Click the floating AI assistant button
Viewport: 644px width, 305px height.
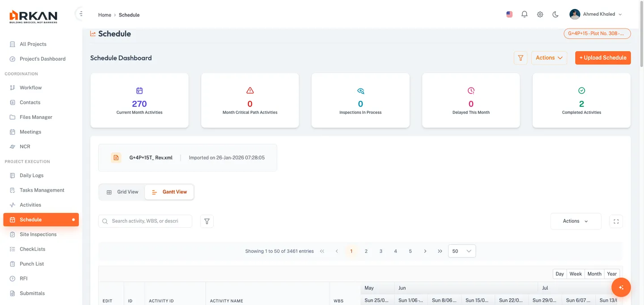coord(621,287)
